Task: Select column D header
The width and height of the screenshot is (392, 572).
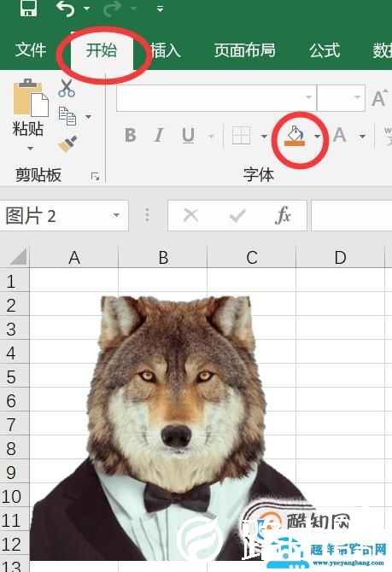Action: click(x=340, y=257)
